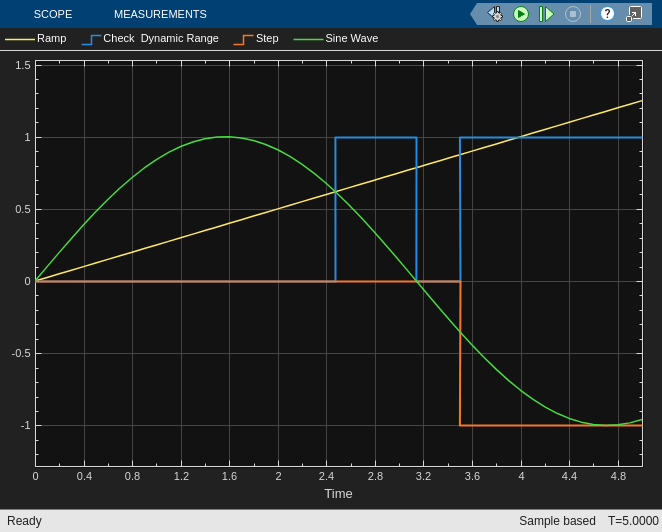Click the blue Check Dynamic Range legend swatch

[91, 40]
